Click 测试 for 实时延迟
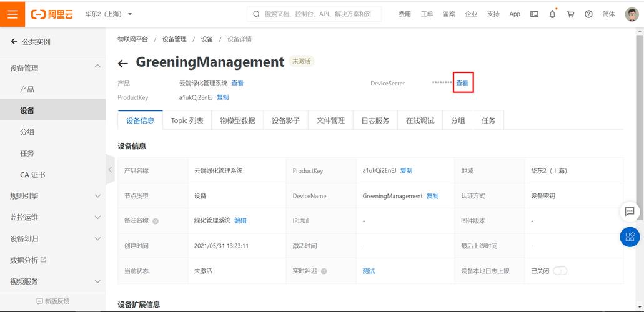644x312 pixels. click(x=369, y=271)
